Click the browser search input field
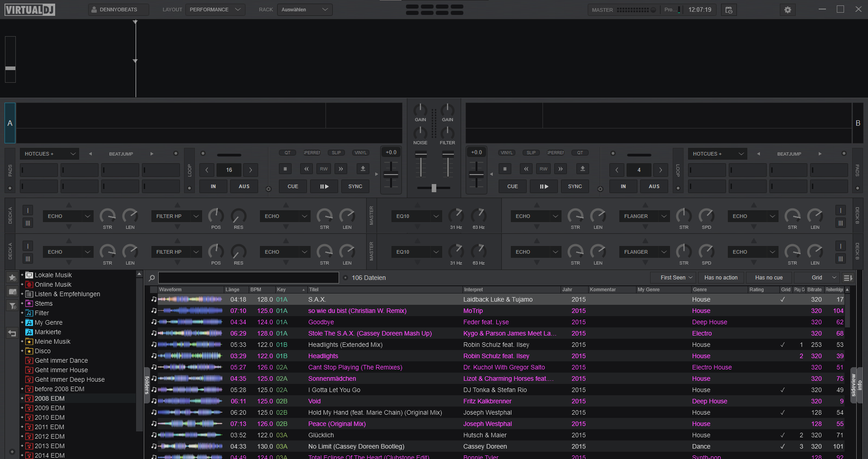This screenshot has width=868, height=459. click(x=248, y=278)
